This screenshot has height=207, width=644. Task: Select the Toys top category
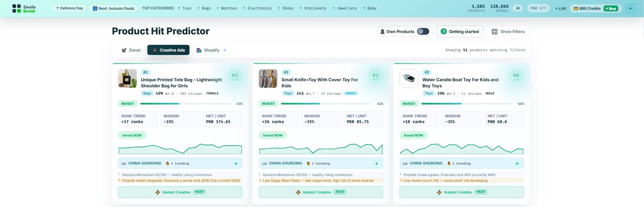(184, 8)
